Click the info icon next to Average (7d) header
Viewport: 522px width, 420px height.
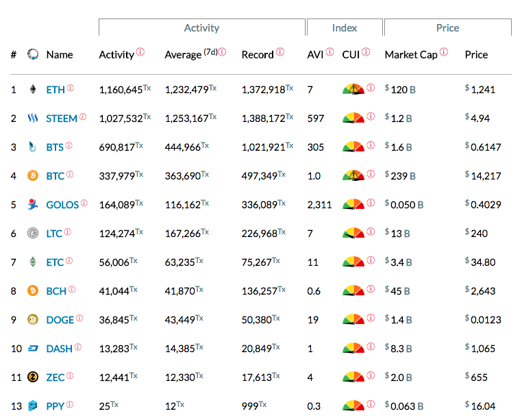(x=222, y=51)
